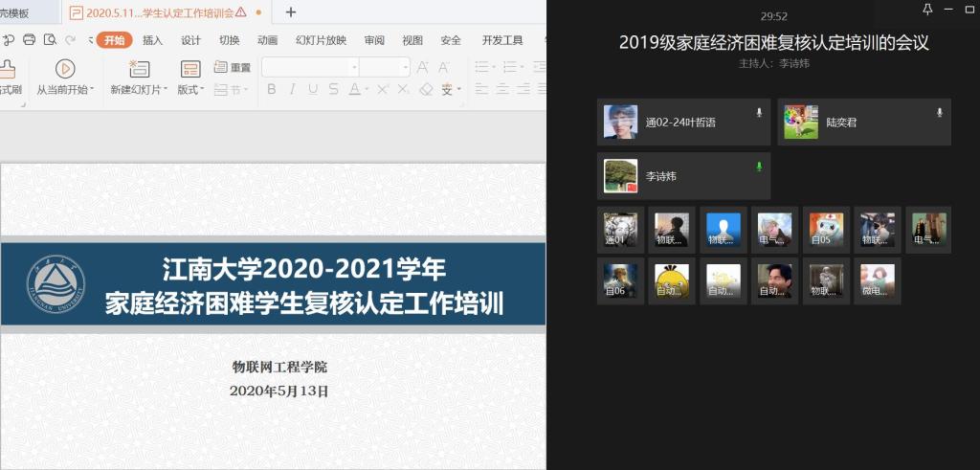Select participant tile 通01
The width and height of the screenshot is (980, 470).
(x=620, y=230)
